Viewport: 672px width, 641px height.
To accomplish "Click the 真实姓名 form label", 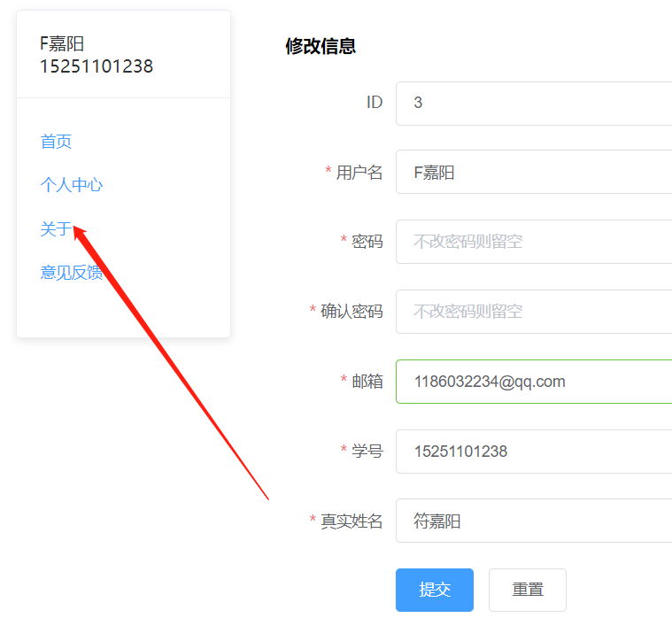I will (351, 521).
